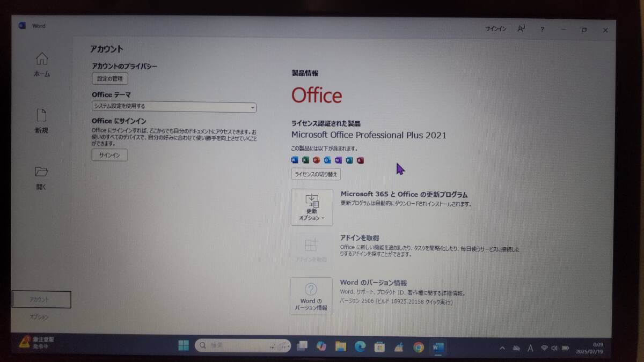Click the ライセンスの切り替え button

coord(316,174)
